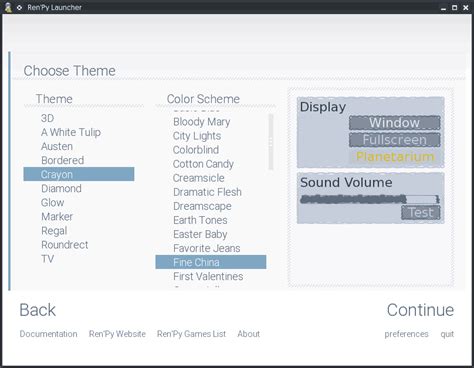Click Continue to confirm theme

pyautogui.click(x=420, y=310)
